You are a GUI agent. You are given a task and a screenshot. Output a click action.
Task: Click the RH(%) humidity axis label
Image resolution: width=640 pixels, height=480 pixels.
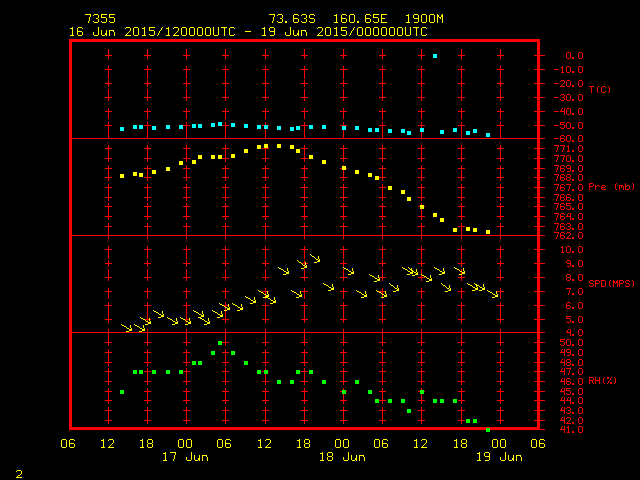602,381
